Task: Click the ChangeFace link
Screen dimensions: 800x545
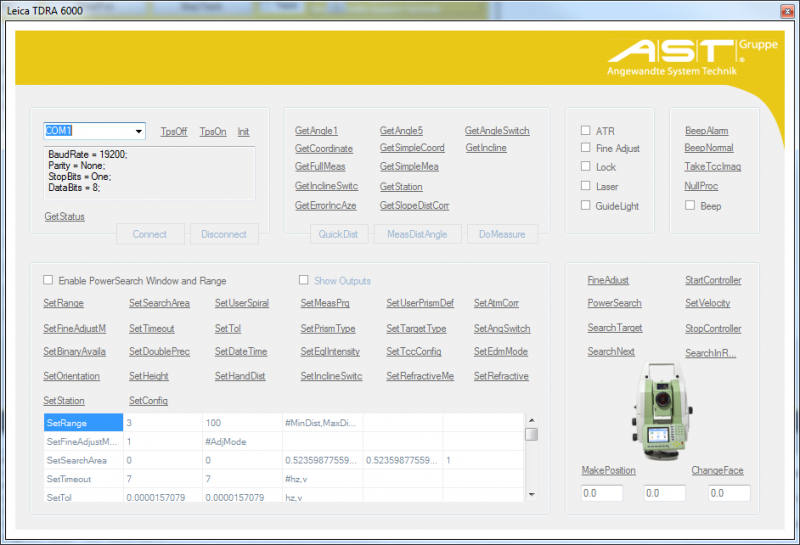Action: pos(717,470)
